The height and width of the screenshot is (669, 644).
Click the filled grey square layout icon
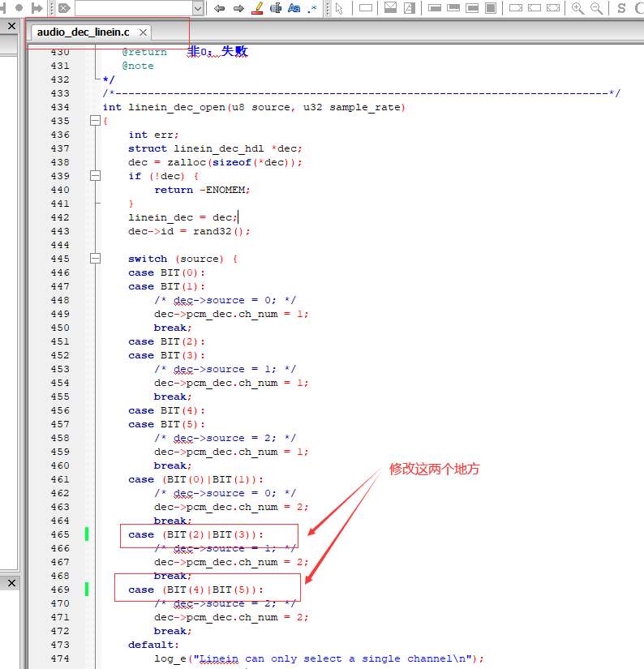[491, 7]
